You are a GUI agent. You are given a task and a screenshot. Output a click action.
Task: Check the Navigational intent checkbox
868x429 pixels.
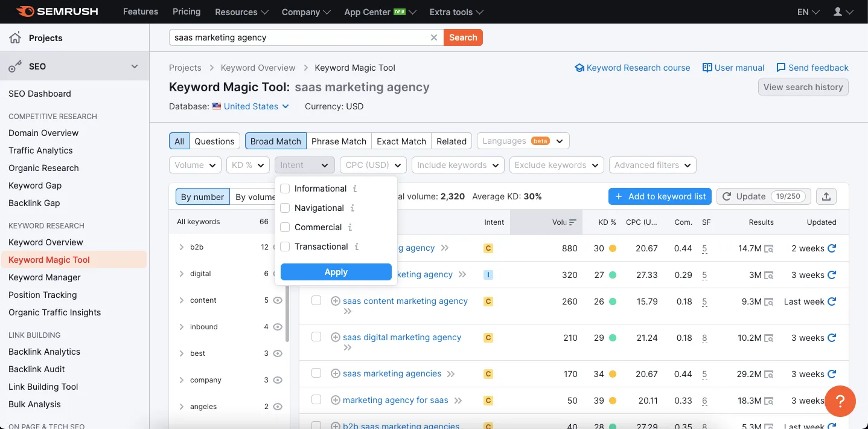coord(285,208)
